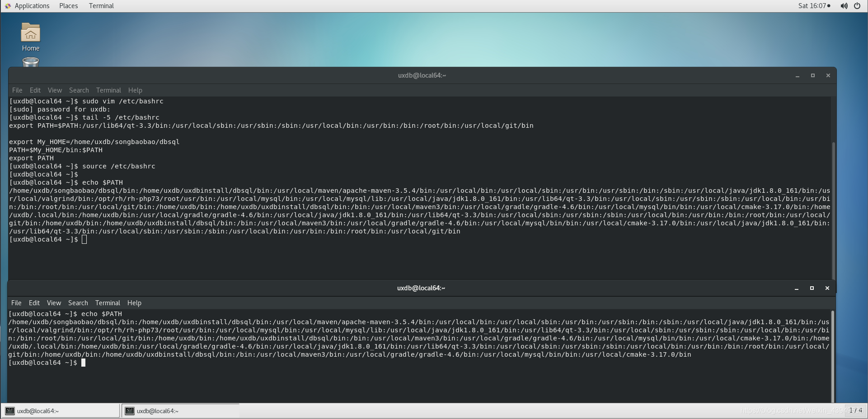868x419 pixels.
Task: Open the Places menu in top panel
Action: (68, 6)
